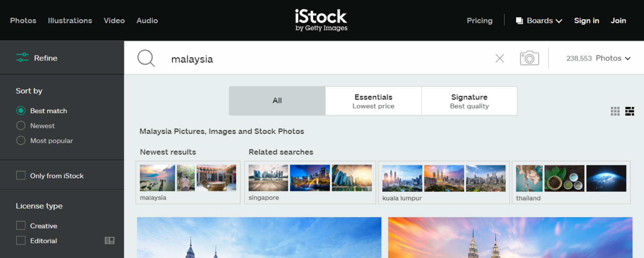
Task: Open the Video navigation item
Action: coord(114,20)
